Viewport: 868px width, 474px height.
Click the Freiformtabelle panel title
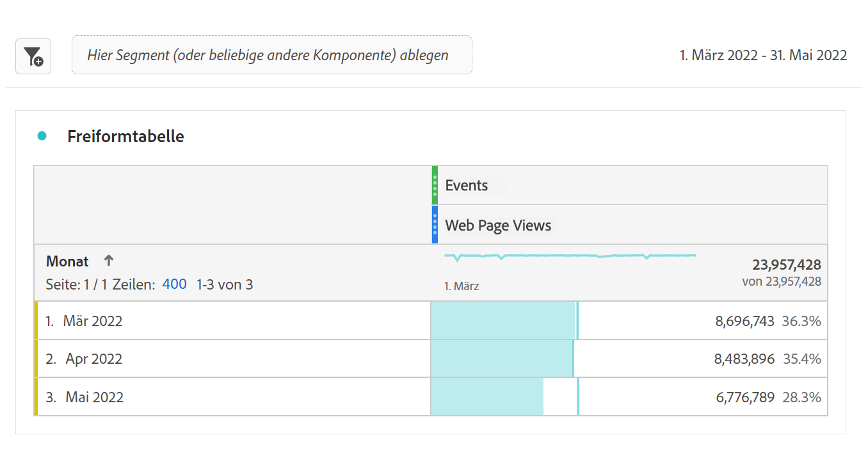125,136
